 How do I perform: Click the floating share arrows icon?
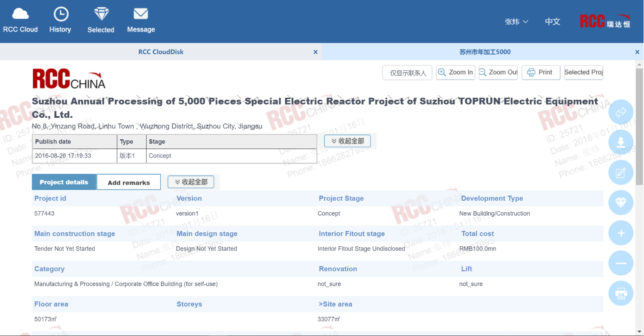[x=621, y=112]
